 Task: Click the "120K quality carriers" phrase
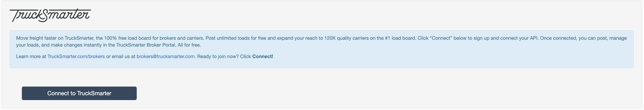(x=347, y=38)
